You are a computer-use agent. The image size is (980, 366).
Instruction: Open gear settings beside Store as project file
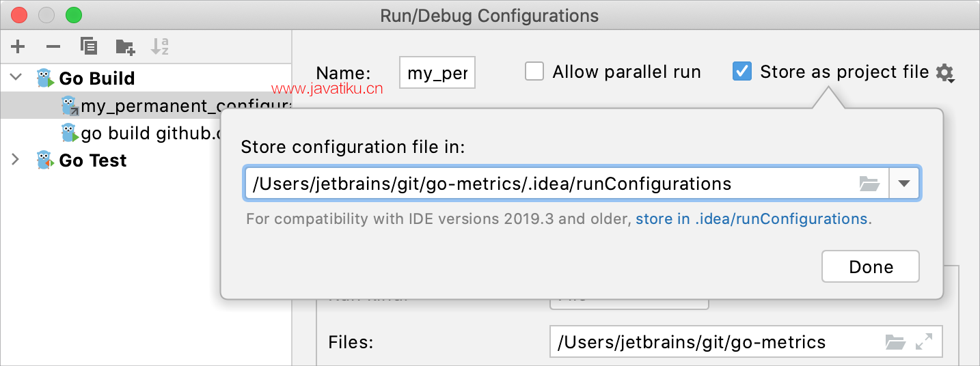(944, 72)
